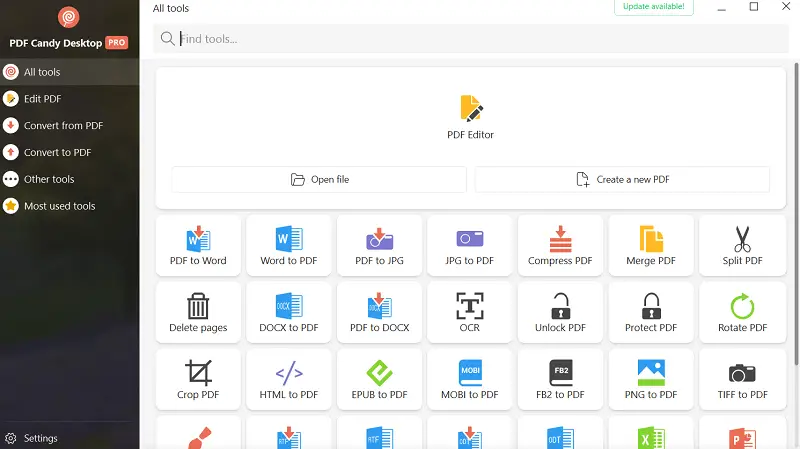Open the Settings page
The height and width of the screenshot is (449, 800).
point(31,438)
